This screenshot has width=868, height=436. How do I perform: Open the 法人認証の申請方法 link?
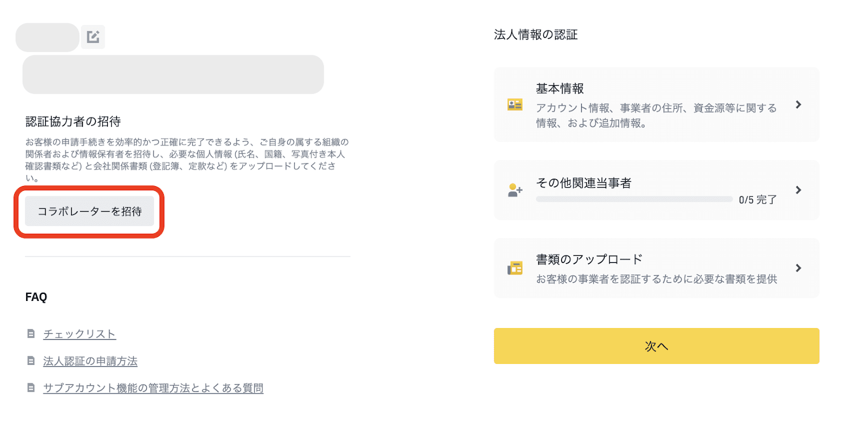(90, 361)
